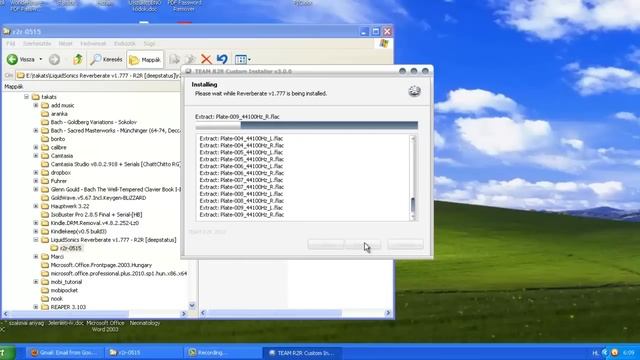The image size is (640, 360).
Task: Open the Szerkesztés menu in Explorer
Action: pos(37,43)
